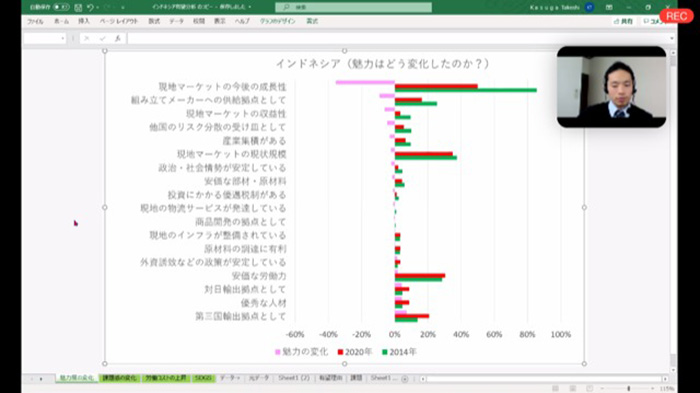
Task: Click the pink 魅力の変化 legend swatch
Action: pos(278,352)
